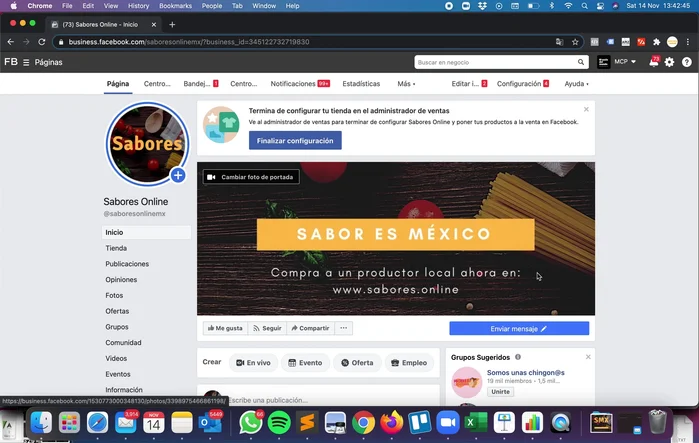
Task: Click the Facebook notifications bell icon
Action: click(654, 62)
